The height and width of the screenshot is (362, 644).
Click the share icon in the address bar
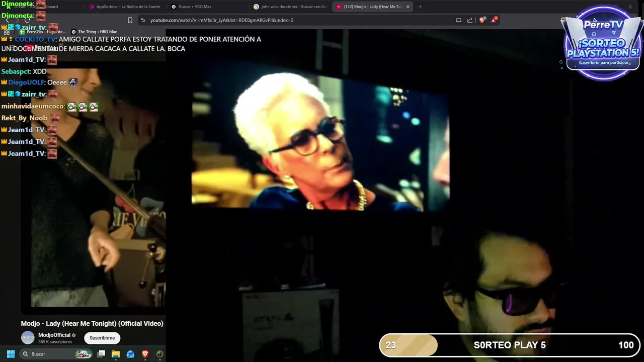point(470,20)
